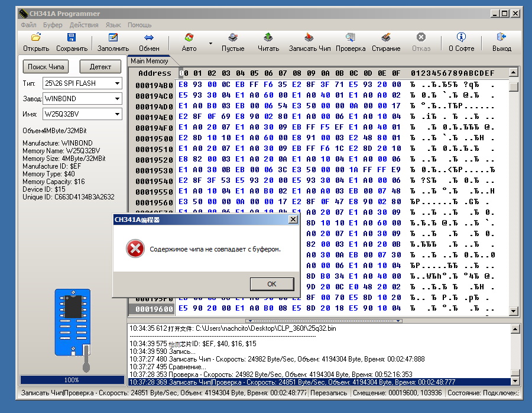This screenshot has height=413, width=532.
Task: Click the Заполнить (Fill) toolbar icon
Action: [113, 38]
